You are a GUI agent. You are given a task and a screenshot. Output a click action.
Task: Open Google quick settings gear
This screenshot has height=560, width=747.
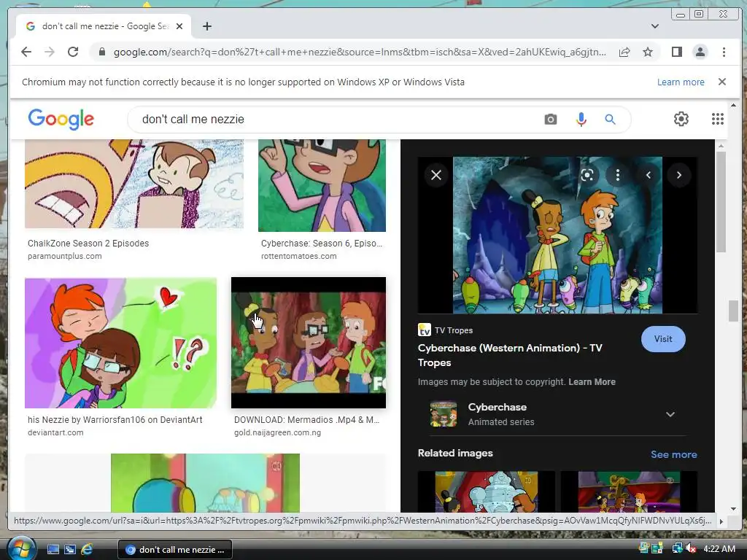(x=681, y=119)
